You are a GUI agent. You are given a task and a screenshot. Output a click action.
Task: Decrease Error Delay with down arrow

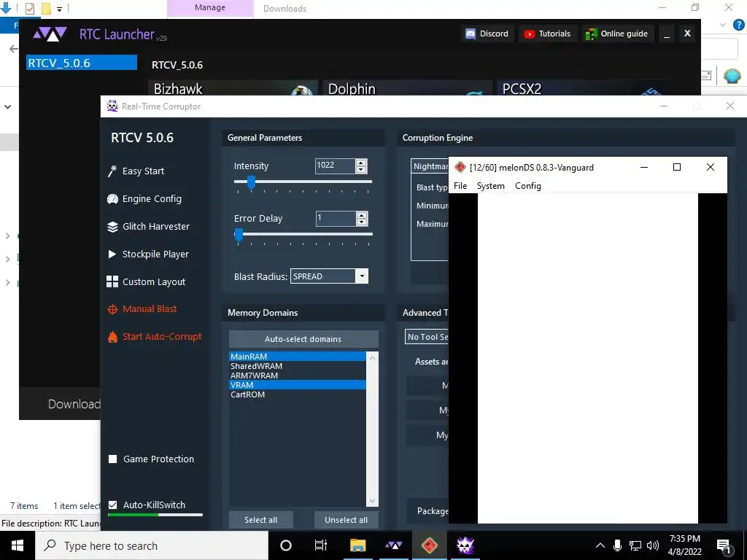362,222
